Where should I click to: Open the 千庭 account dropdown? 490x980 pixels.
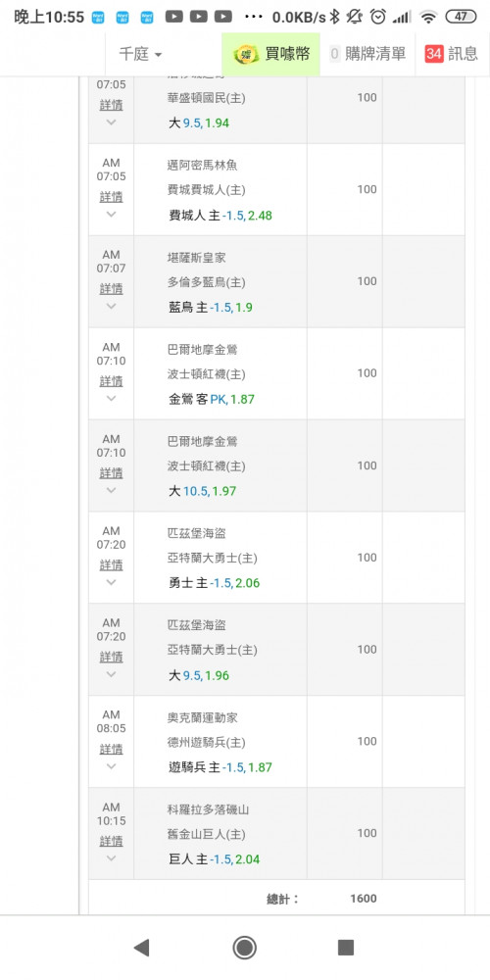[140, 54]
